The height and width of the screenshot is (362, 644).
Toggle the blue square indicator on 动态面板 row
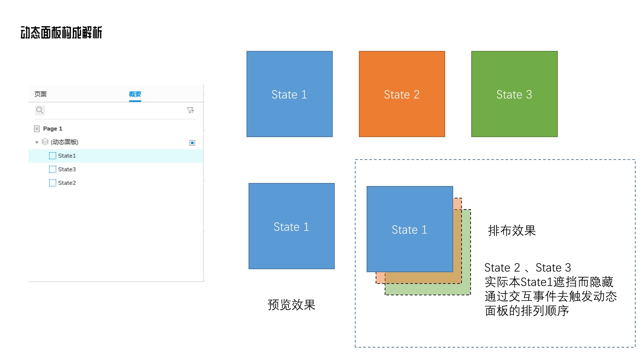[x=192, y=143]
